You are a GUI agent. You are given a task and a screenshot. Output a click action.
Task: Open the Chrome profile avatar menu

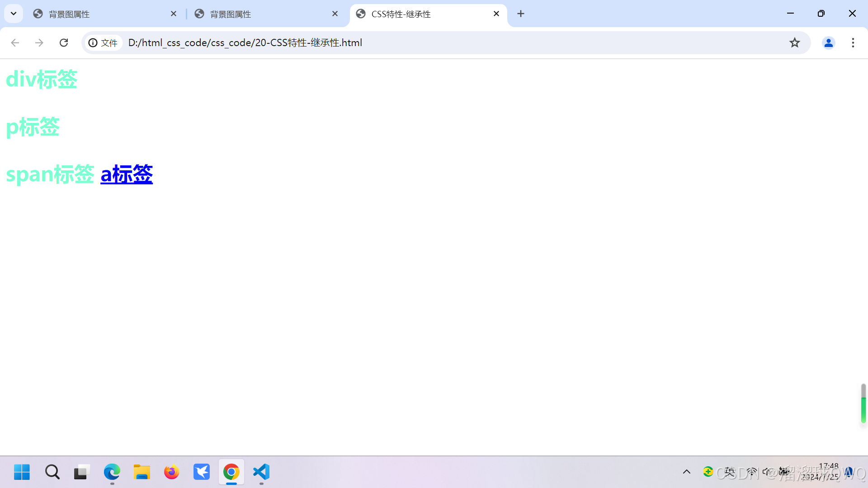829,43
